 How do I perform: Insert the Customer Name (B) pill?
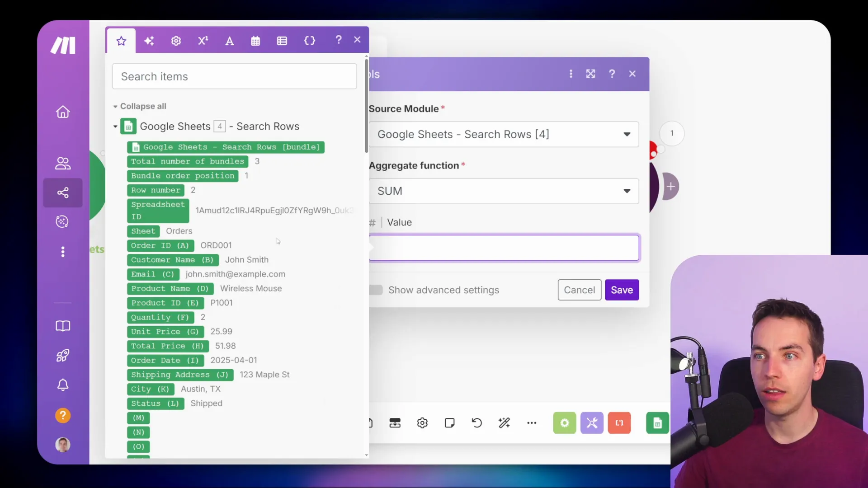tap(173, 260)
